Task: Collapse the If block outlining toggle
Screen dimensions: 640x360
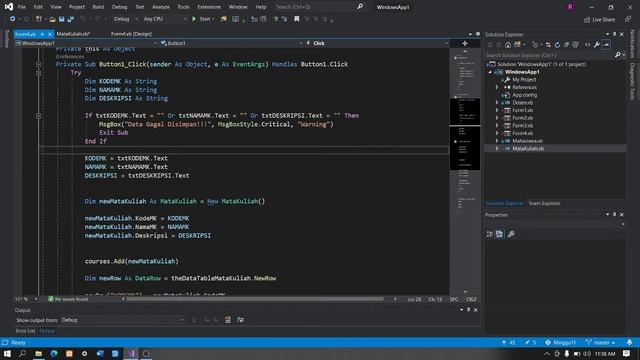Action: [38, 116]
